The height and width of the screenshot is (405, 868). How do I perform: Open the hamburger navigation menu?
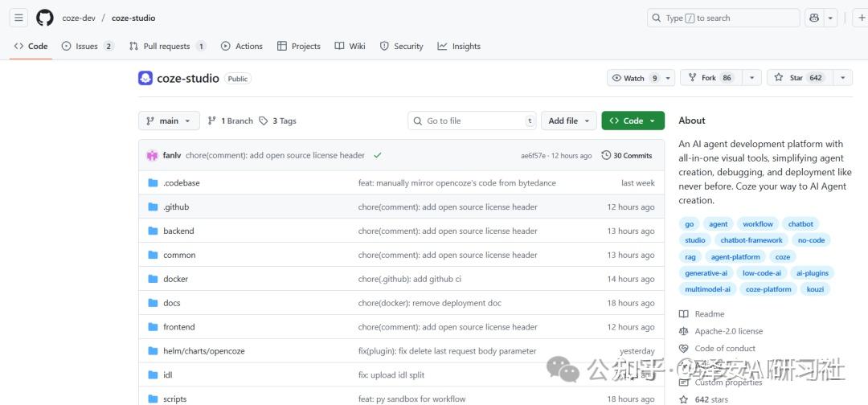click(x=18, y=18)
